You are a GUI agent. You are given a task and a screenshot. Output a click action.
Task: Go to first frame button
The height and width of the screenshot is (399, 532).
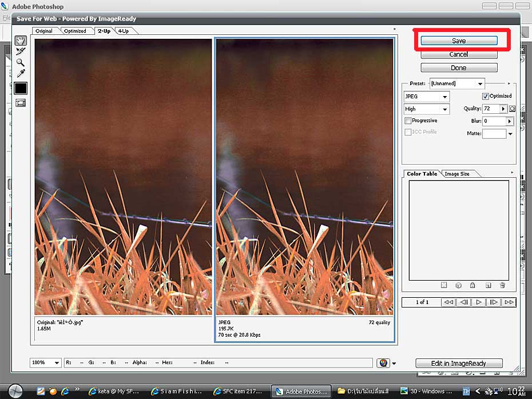448,302
